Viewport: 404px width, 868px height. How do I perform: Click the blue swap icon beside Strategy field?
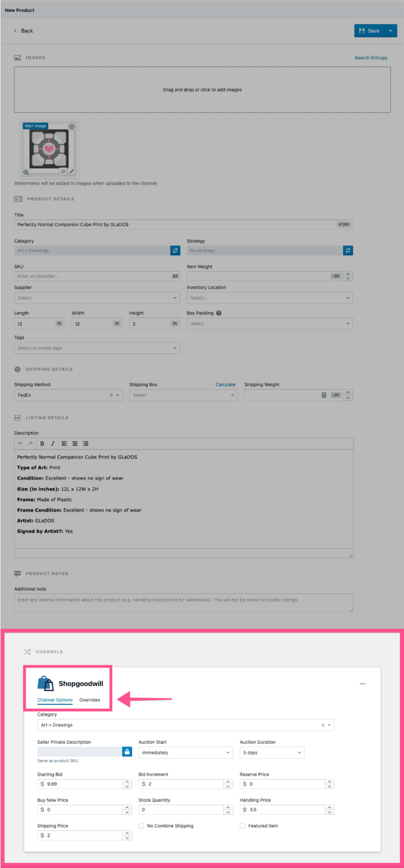pyautogui.click(x=348, y=251)
